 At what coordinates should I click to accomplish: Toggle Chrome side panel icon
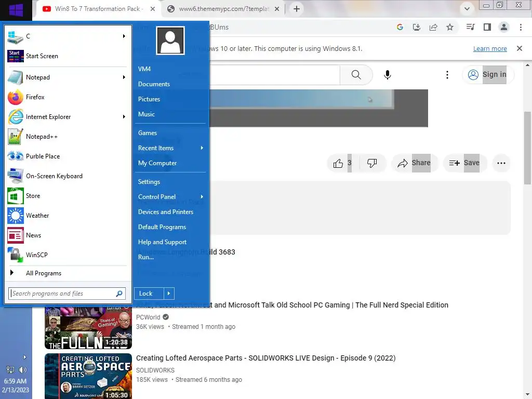click(x=487, y=27)
